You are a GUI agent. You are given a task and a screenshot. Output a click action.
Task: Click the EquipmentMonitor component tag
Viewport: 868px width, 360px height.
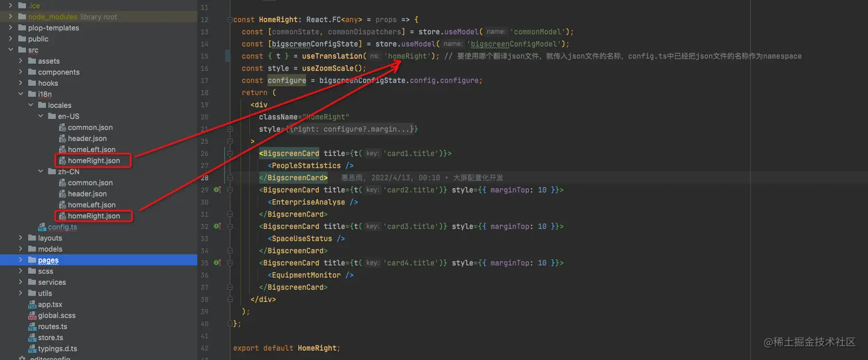tap(311, 275)
